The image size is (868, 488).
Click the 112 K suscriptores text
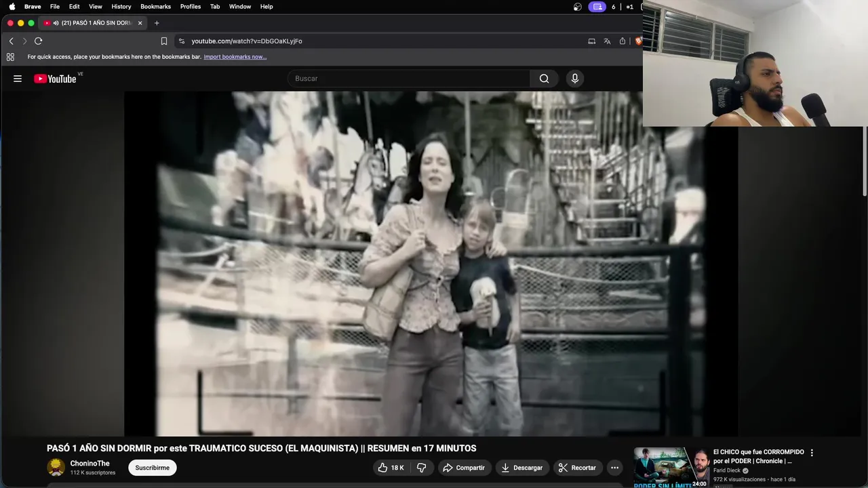point(93,472)
